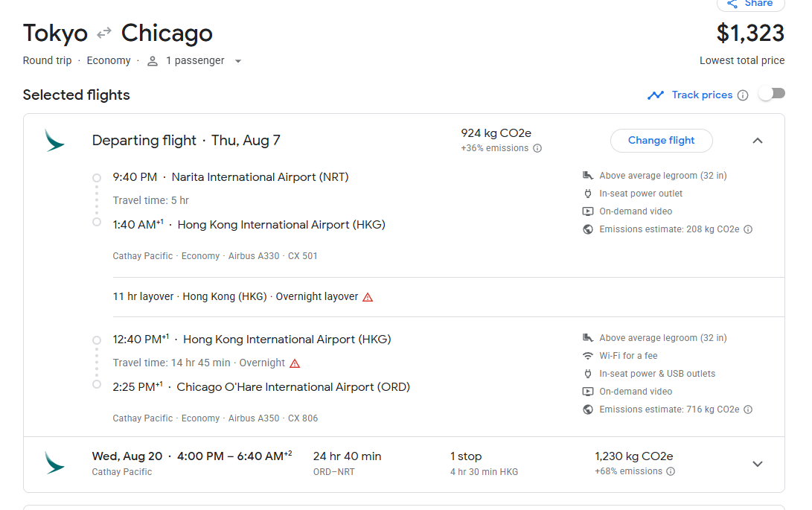Click info icon next to 208 kg CO2e estimate
The width and height of the screenshot is (812, 510).
tap(748, 229)
